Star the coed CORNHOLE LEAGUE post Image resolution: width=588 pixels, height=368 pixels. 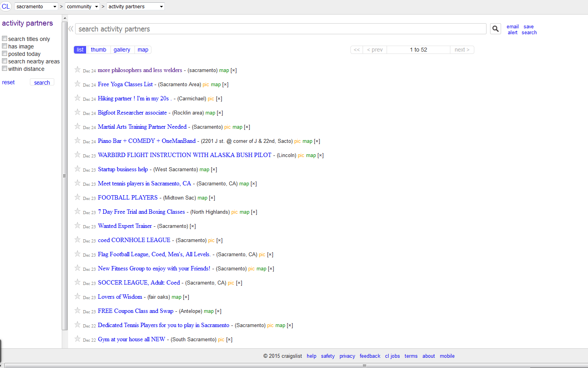click(77, 240)
